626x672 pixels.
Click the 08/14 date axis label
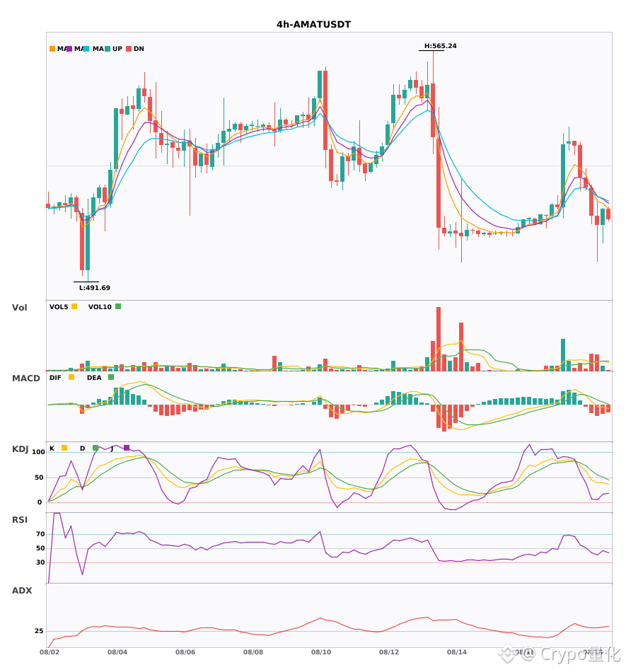[x=457, y=652]
